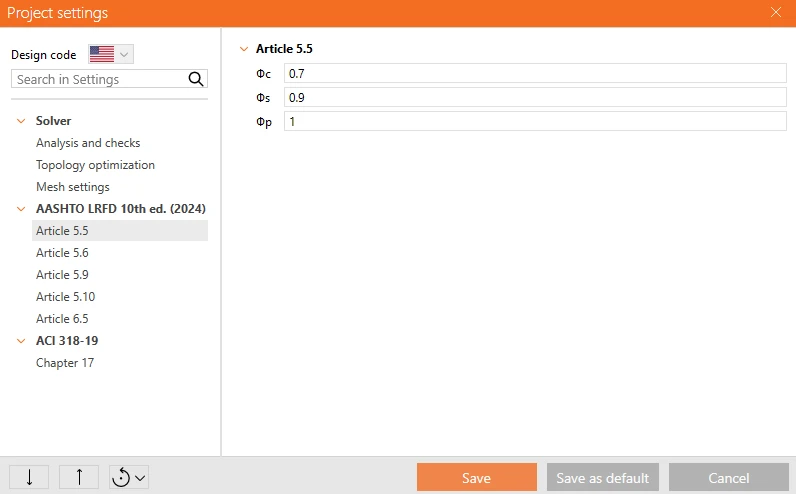This screenshot has width=796, height=494.
Task: Open Topology optimization settings
Action: pyautogui.click(x=95, y=165)
